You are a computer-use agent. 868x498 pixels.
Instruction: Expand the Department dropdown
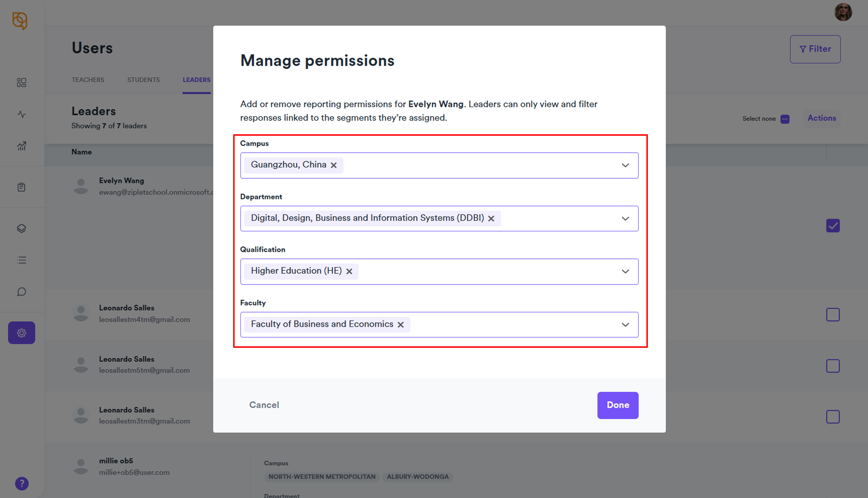[x=625, y=218]
